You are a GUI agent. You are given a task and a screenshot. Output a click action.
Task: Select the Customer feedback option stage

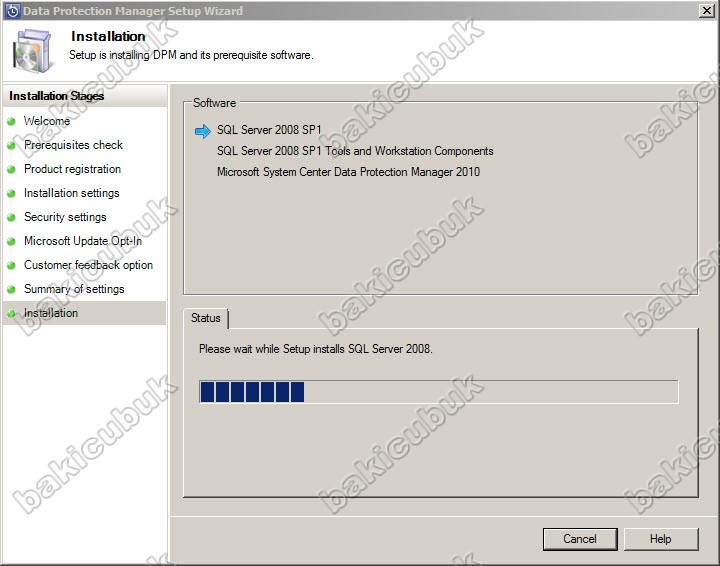[x=89, y=265]
